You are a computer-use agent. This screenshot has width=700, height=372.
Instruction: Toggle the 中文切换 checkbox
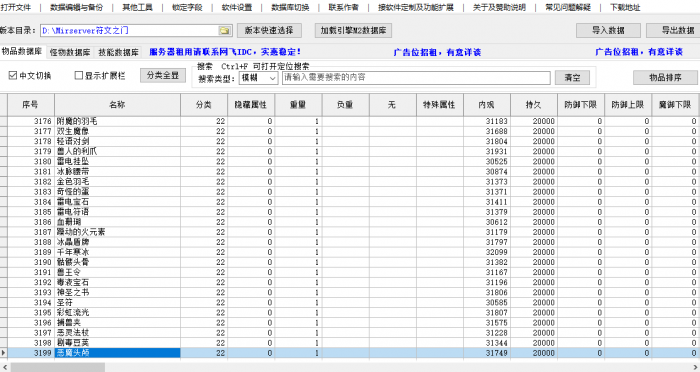12,75
